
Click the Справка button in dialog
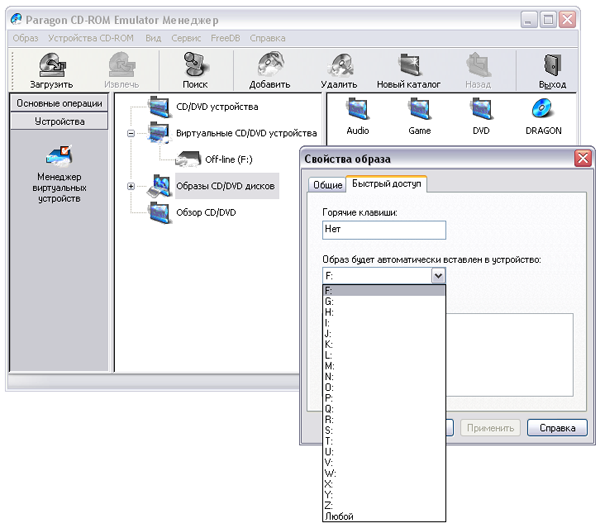click(x=557, y=428)
